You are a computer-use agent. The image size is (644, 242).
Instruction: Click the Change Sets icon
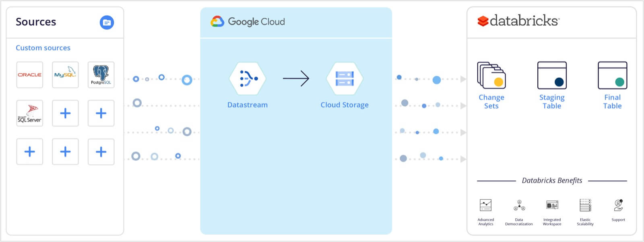pyautogui.click(x=491, y=75)
